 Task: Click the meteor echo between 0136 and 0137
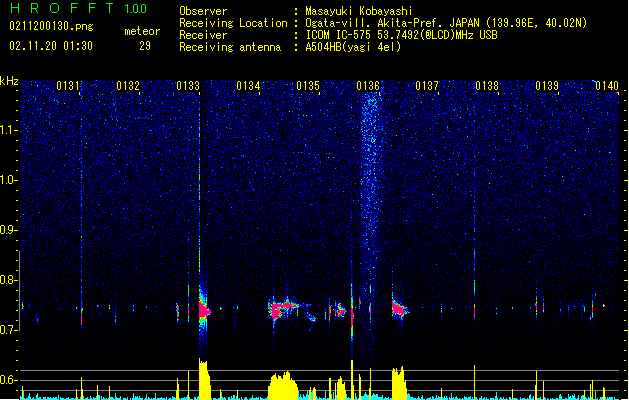[400, 309]
